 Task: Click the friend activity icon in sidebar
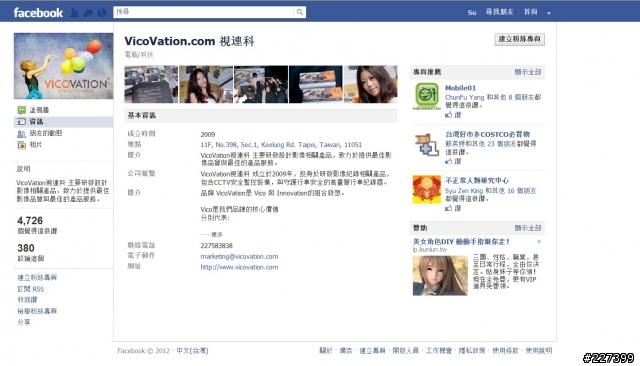[x=21, y=133]
